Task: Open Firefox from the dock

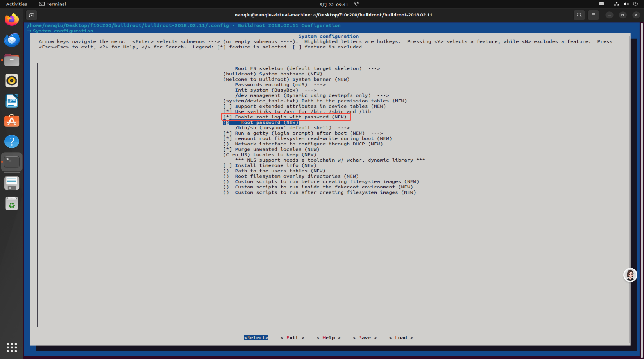Action: click(12, 20)
